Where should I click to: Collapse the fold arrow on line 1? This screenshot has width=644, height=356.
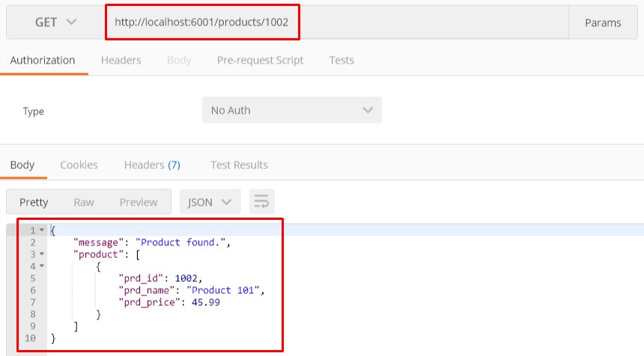pos(42,230)
